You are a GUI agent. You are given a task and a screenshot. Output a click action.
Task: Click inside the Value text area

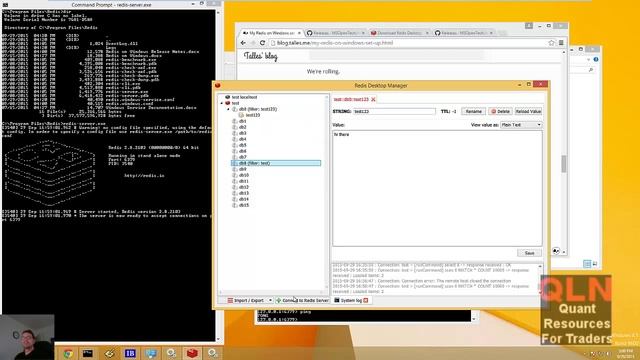pyautogui.click(x=437, y=188)
